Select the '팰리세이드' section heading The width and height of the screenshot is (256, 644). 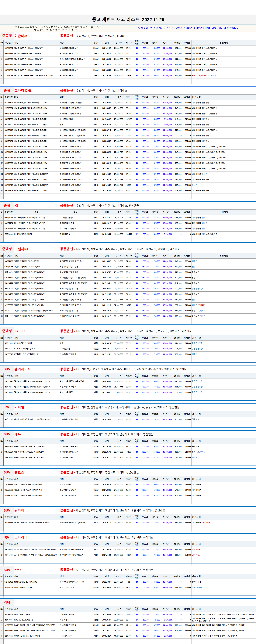[x=22, y=369]
